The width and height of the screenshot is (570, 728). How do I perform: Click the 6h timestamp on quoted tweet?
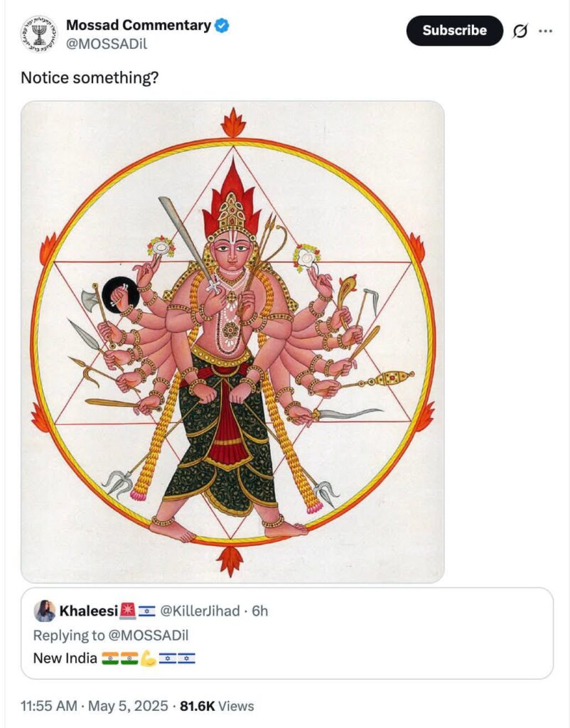tap(260, 611)
